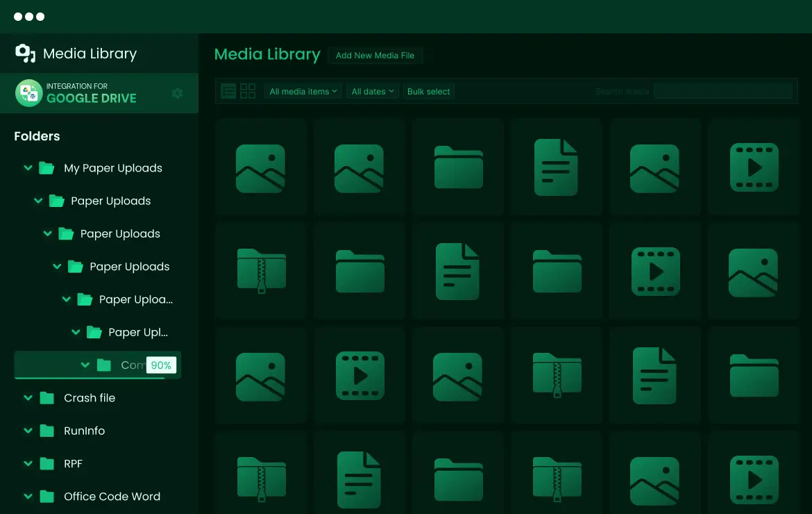The width and height of the screenshot is (812, 514).
Task: Open the zip archive thumbnail in second grid row
Action: coord(261,271)
